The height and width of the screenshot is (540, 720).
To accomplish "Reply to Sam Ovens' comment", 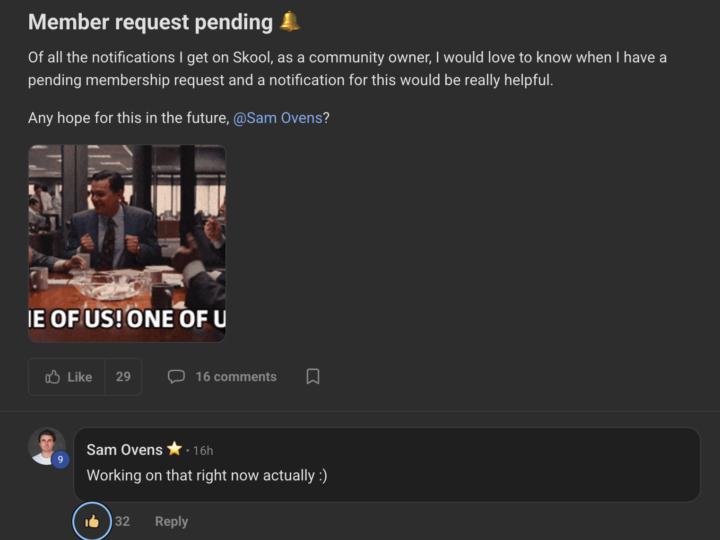I will click(171, 521).
